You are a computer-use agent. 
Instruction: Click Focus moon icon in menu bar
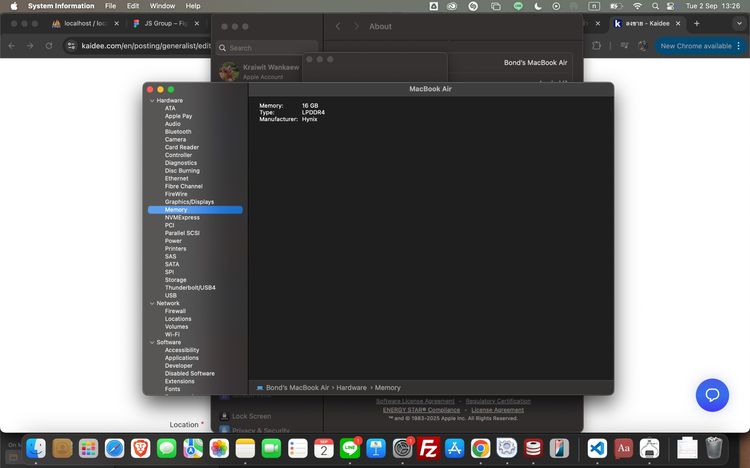click(538, 6)
